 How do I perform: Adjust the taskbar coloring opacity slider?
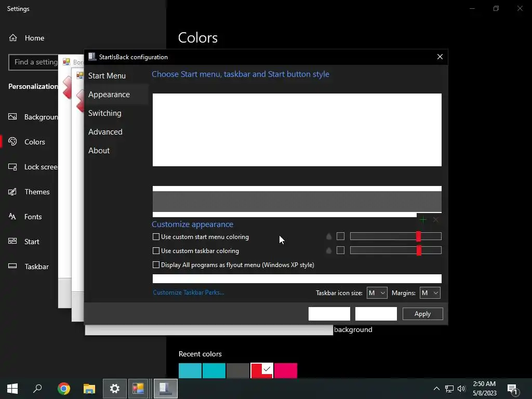pos(395,250)
